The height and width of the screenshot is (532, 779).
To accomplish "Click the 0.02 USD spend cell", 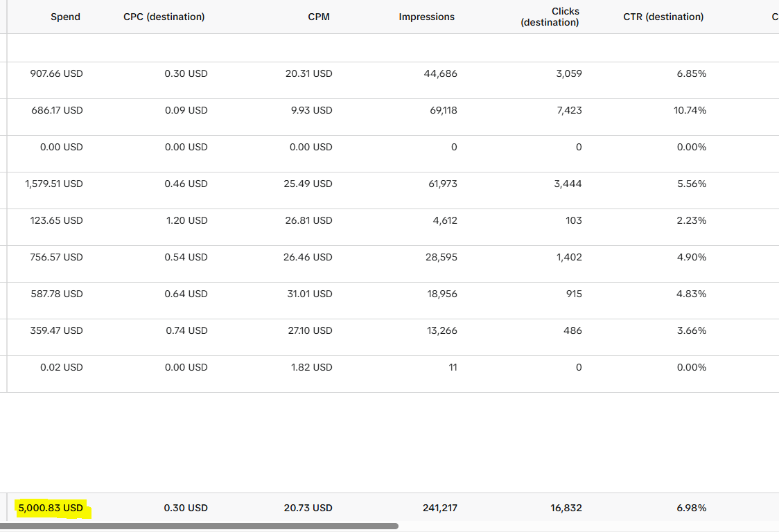I will pyautogui.click(x=62, y=368).
